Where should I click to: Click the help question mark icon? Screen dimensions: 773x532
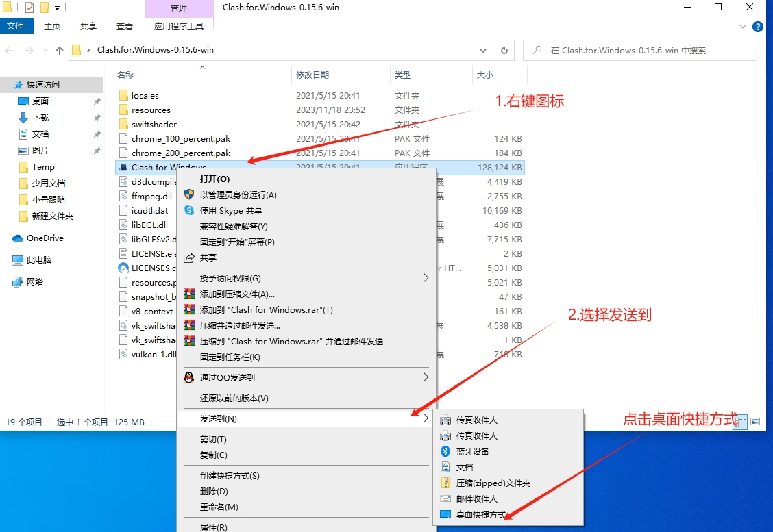point(758,27)
